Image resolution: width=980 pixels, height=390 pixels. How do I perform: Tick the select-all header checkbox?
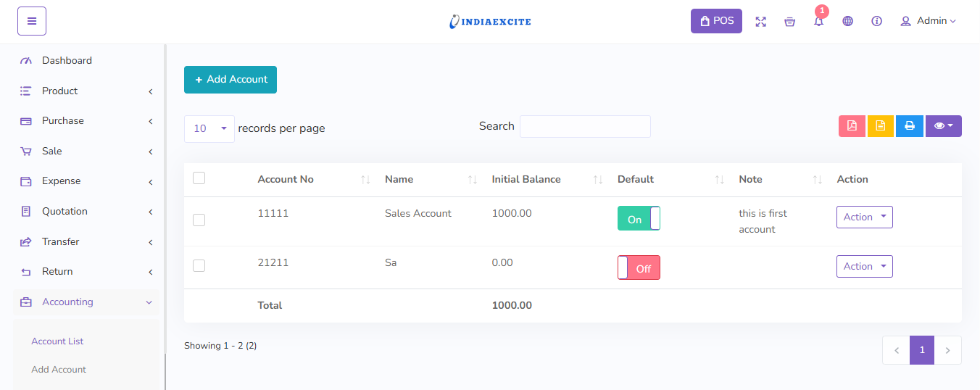[x=199, y=178]
